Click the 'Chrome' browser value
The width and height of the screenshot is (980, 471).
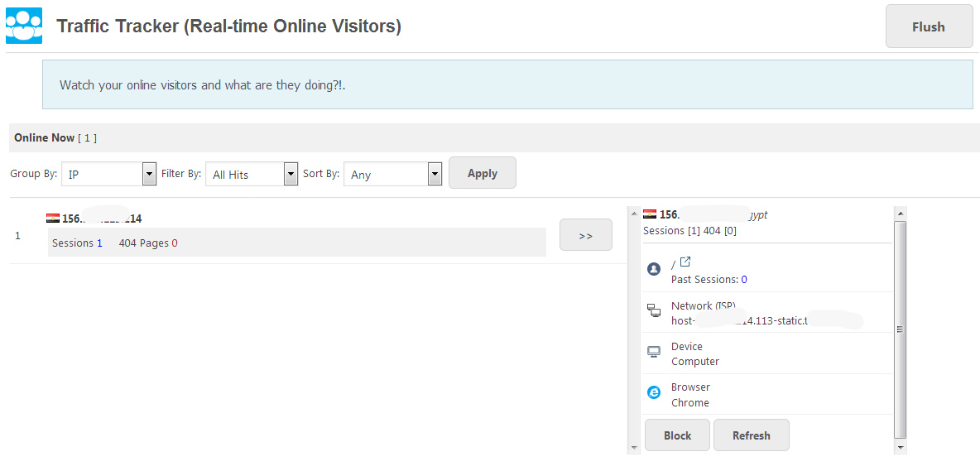[690, 403]
